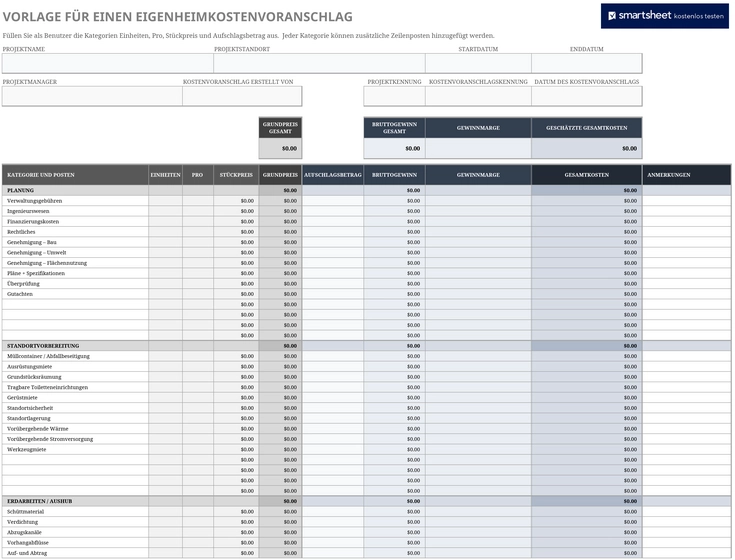
Task: Click the Ausrüstungsmiete row label
Action: [x=30, y=366]
